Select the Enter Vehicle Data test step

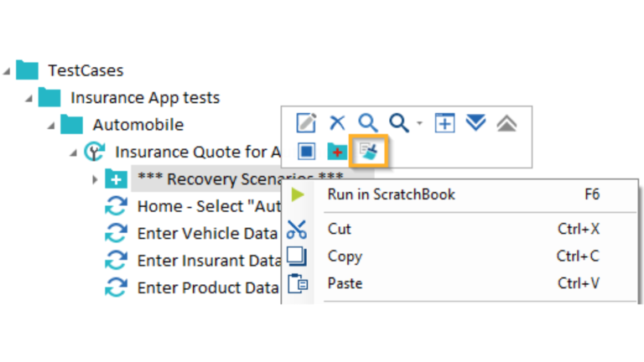206,234
